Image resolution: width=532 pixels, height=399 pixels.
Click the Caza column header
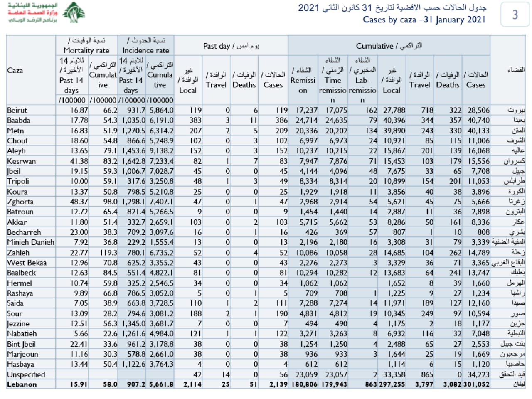coord(15,70)
